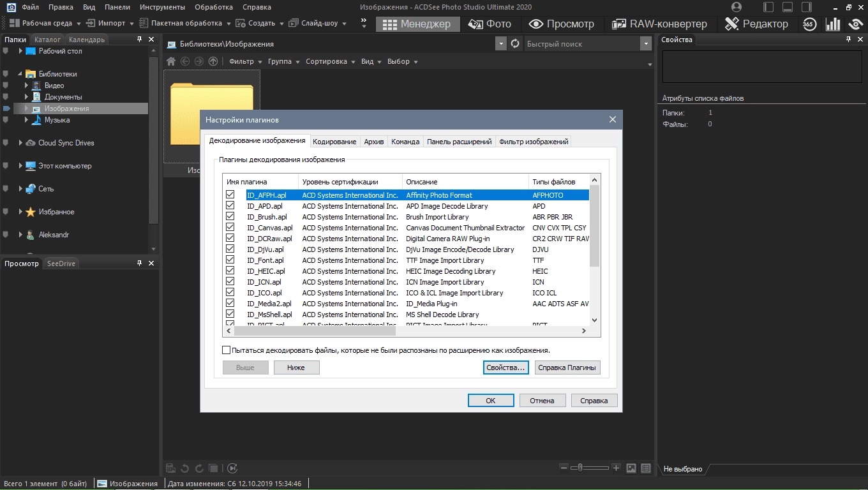
Task: Click the zoom-out minus icon for thumbnails
Action: click(x=564, y=468)
